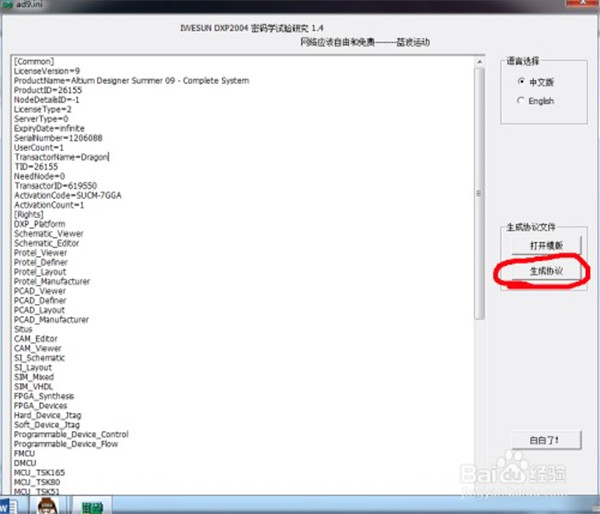Click the [Common] section header line
Image resolution: width=600 pixels, height=514 pixels.
pos(34,62)
